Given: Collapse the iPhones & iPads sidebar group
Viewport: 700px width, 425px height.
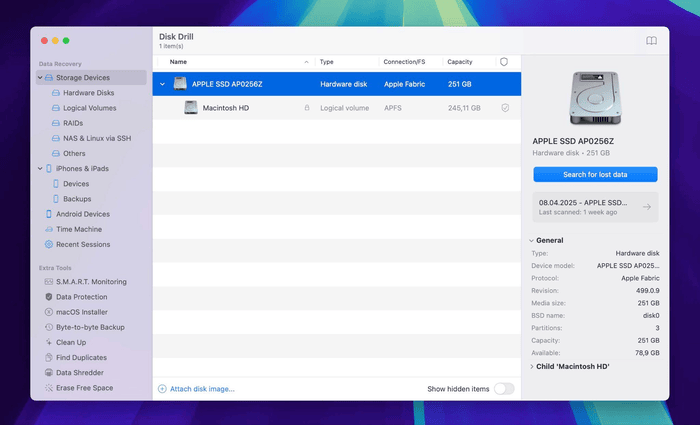Looking at the screenshot, I should pos(40,169).
